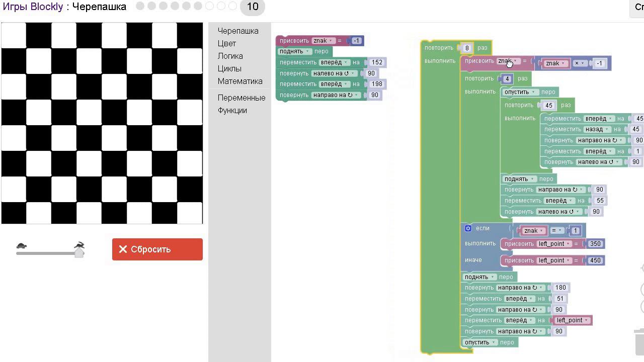The image size is (644, 362).
Task: Open the equals comparison dropdown in если
Action: [x=556, y=231]
